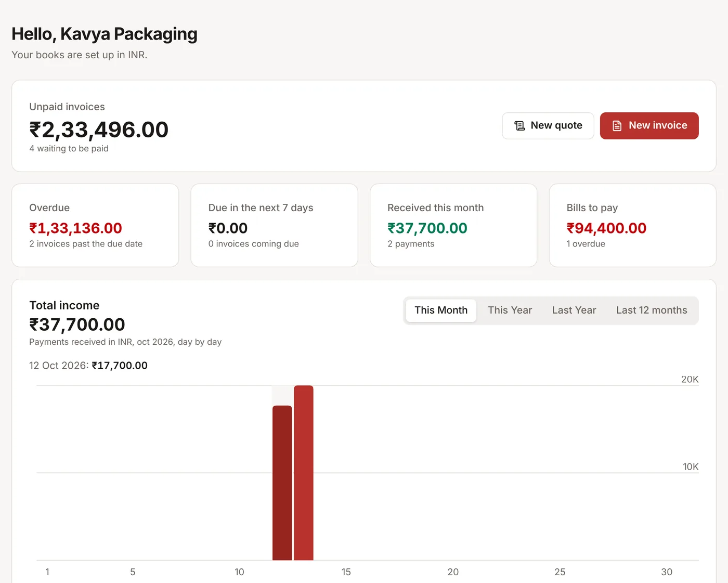
Task: Click '0 invoices coming due' text
Action: (253, 244)
